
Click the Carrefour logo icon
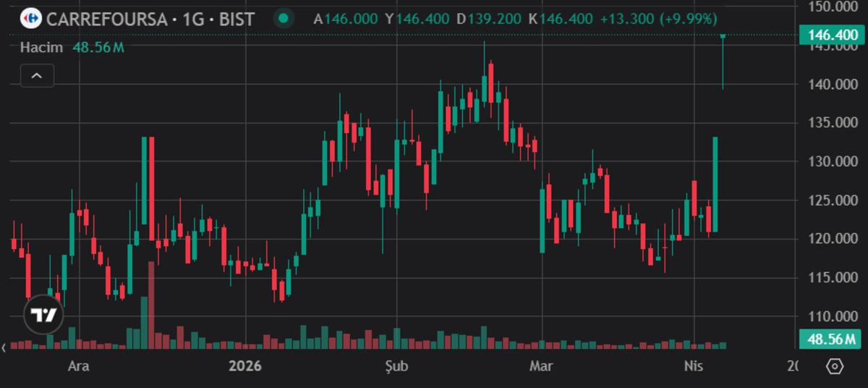(30, 18)
